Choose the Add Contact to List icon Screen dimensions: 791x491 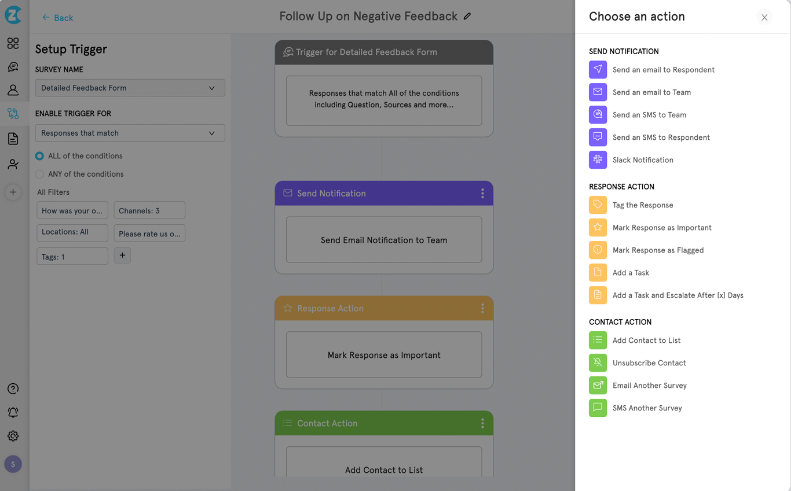point(598,340)
